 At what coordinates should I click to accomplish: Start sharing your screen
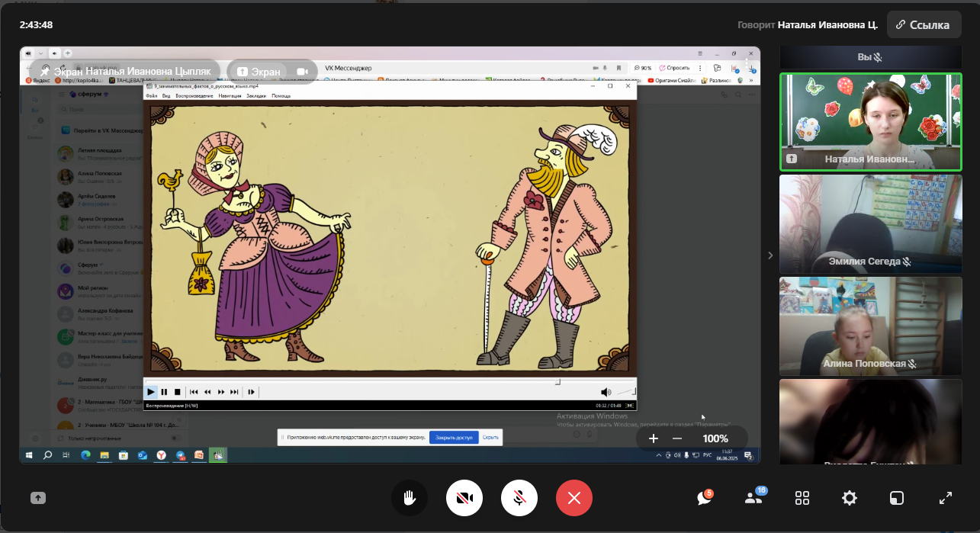pos(38,498)
